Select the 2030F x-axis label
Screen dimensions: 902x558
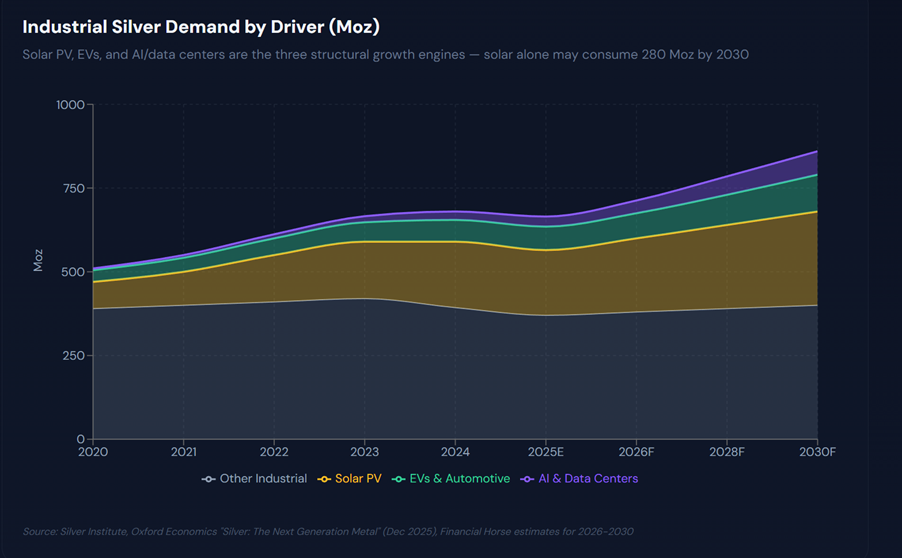click(816, 452)
